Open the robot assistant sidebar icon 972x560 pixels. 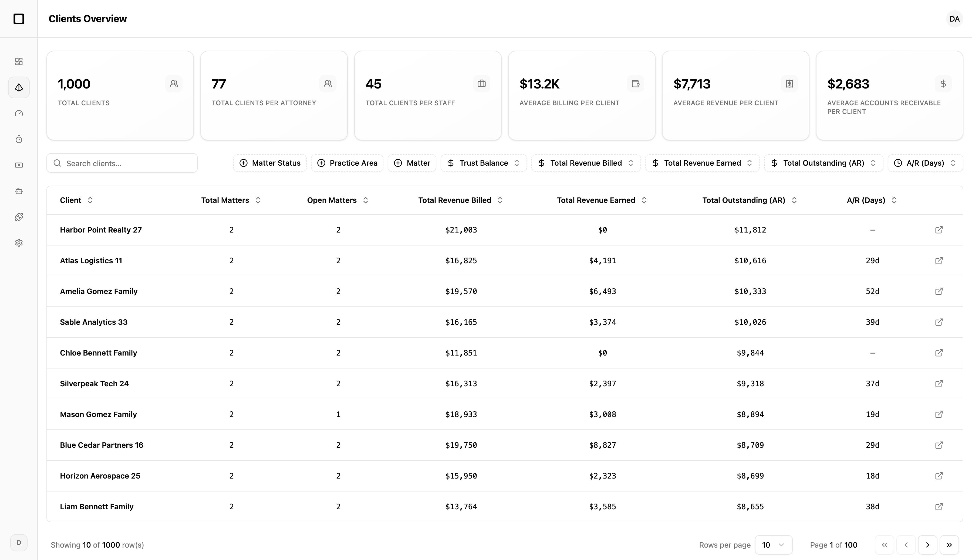[18, 191]
